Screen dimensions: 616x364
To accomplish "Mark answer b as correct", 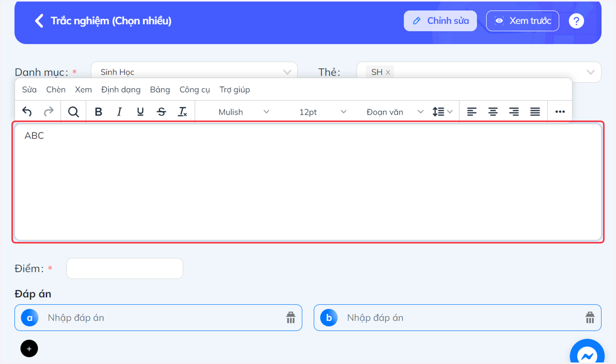I will coord(329,318).
